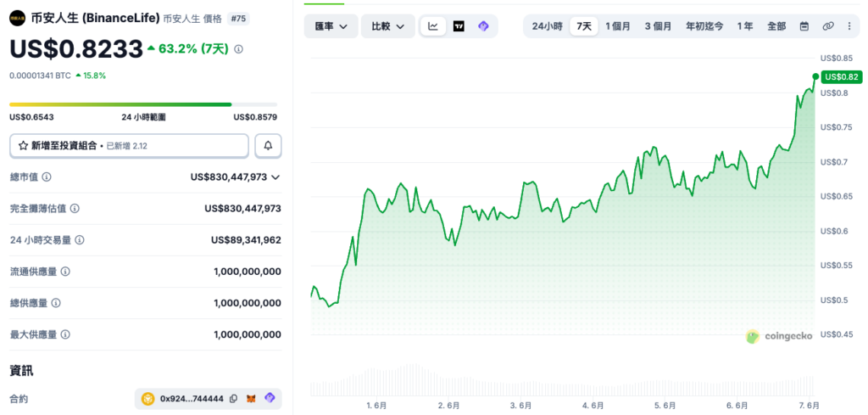
Task: Click the green US$0.82 price label
Action: click(842, 77)
